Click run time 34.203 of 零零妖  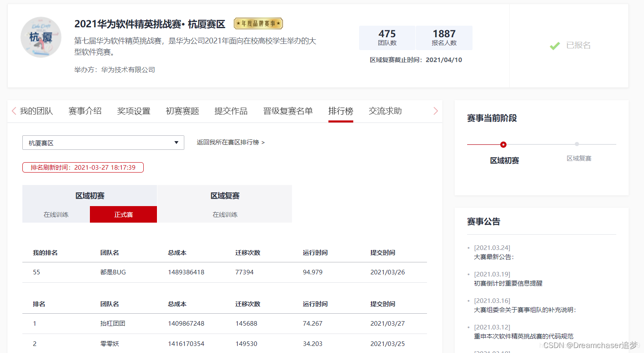[313, 344]
